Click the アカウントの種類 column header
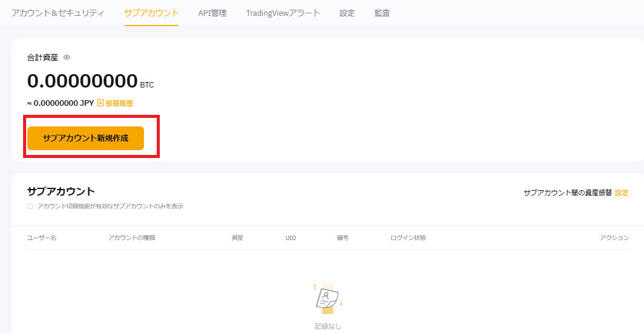 [131, 238]
